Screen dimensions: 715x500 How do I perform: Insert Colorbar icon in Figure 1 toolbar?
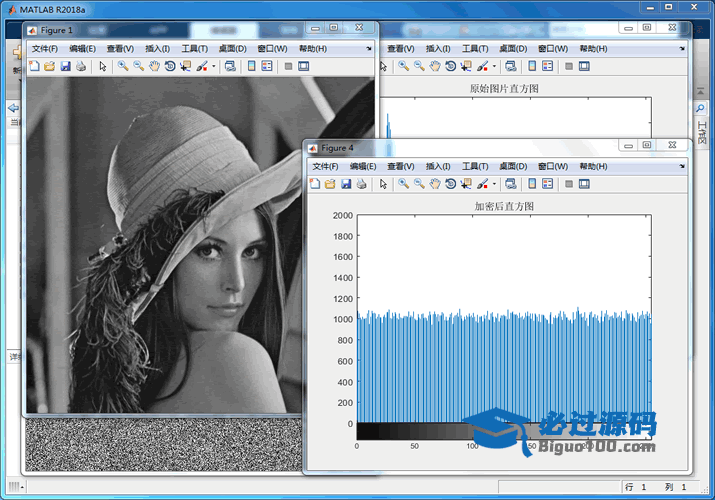pyautogui.click(x=251, y=66)
